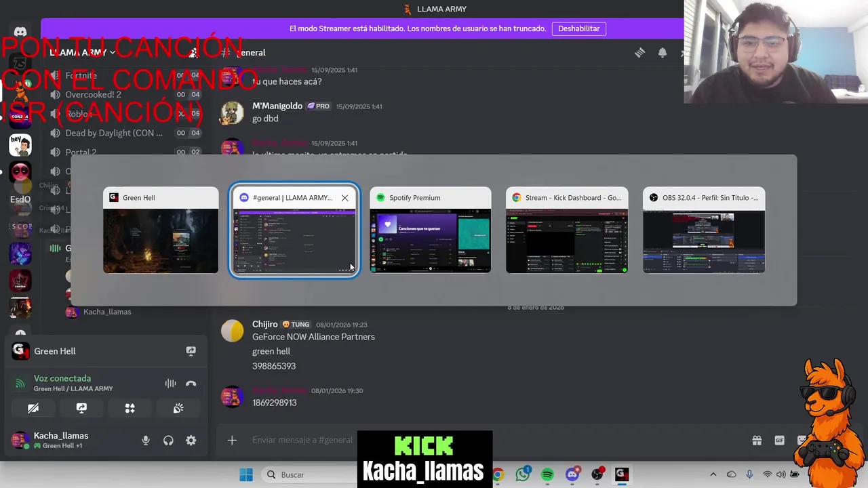Open the attachment plus button in message bar
The image size is (868, 488).
232,441
